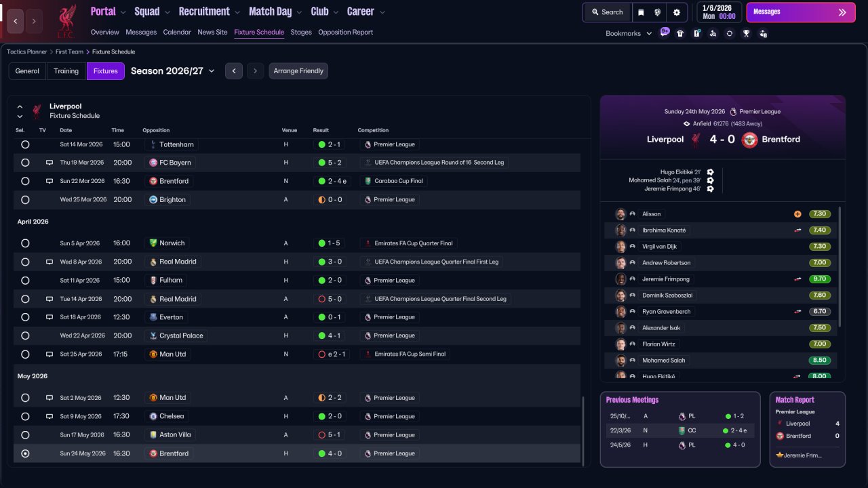Click Norwich club badge in fixture list
This screenshot has width=868, height=488.
pos(153,243)
